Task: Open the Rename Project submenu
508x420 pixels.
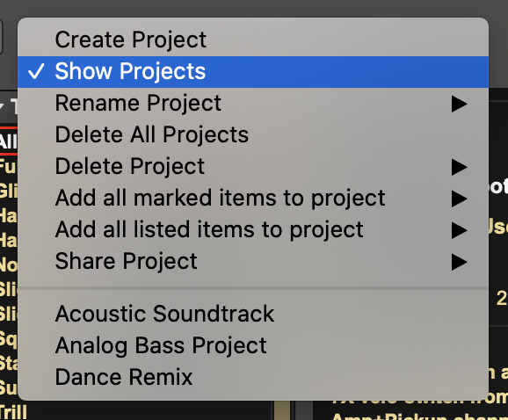Action: [x=253, y=104]
